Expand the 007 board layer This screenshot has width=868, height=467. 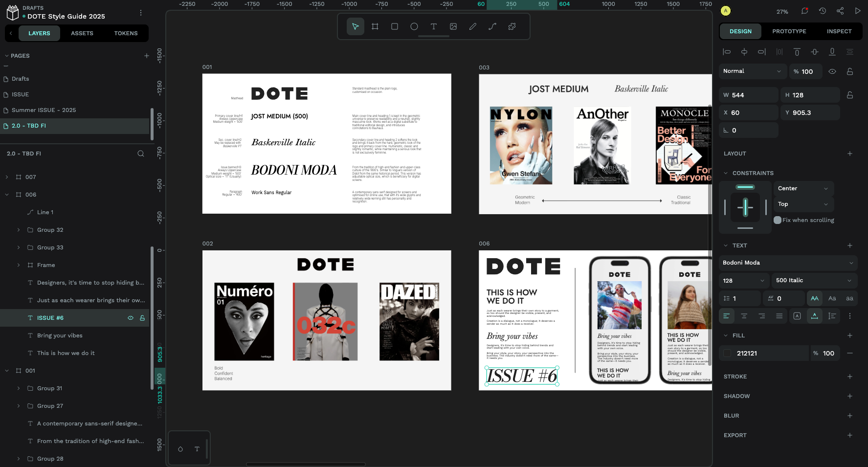(x=7, y=177)
